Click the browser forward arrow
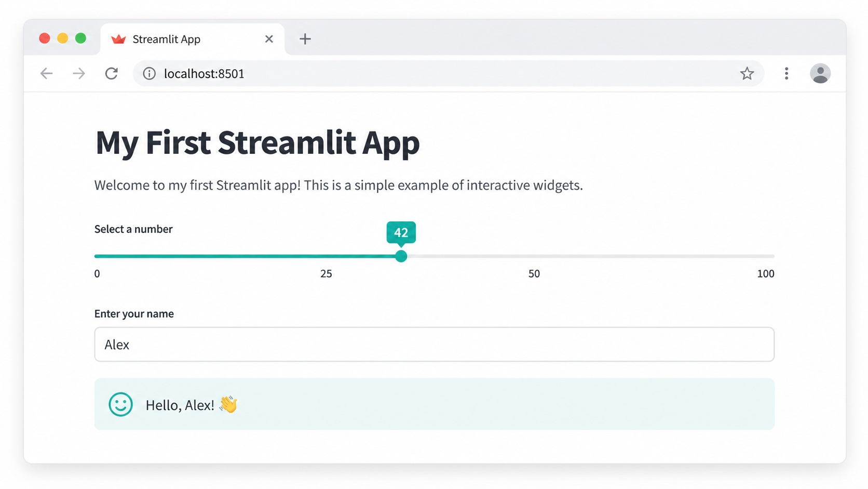This screenshot has height=489, width=868. (79, 73)
